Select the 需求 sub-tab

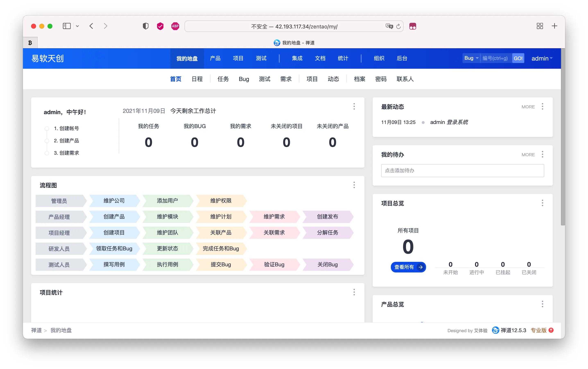pos(286,79)
